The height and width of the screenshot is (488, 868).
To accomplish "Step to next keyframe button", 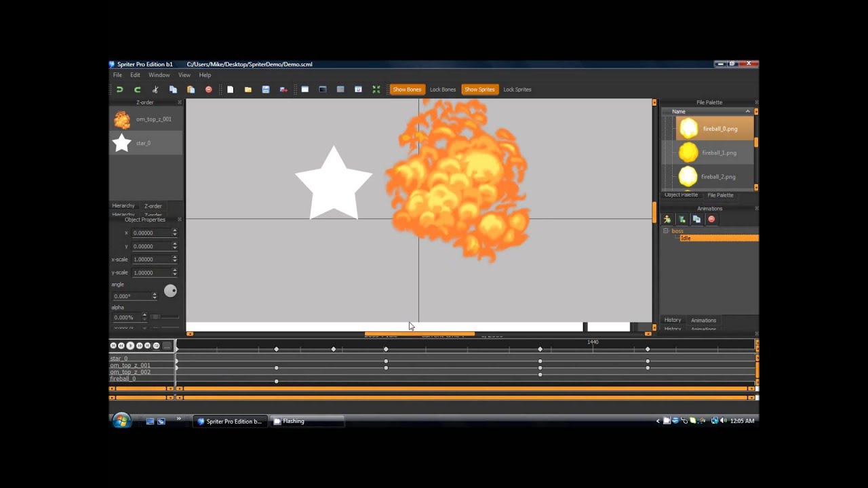I will coord(139,346).
